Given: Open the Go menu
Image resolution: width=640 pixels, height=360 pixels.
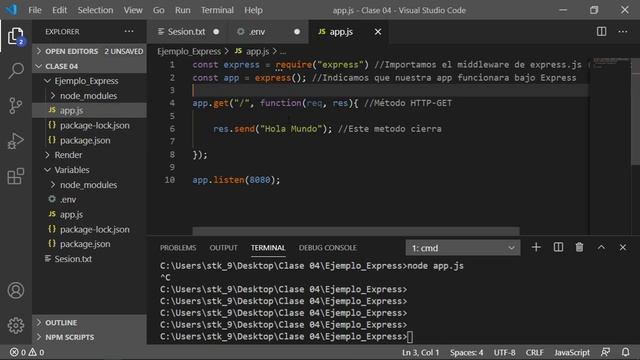Looking at the screenshot, I should [x=158, y=10].
